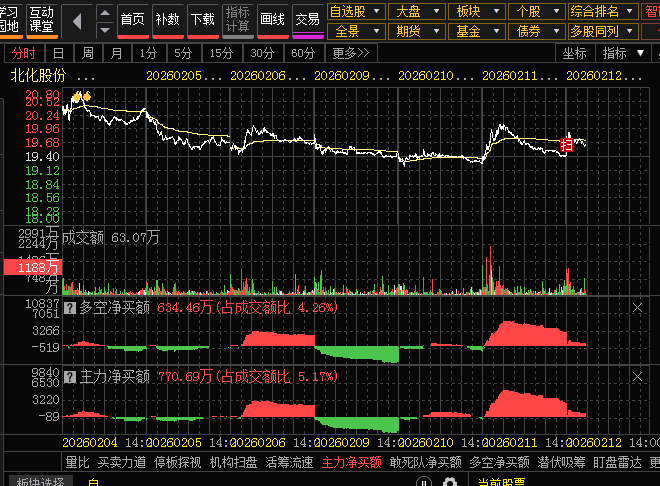
Task: Select the 买卖力道 indicator tab
Action: (122, 462)
